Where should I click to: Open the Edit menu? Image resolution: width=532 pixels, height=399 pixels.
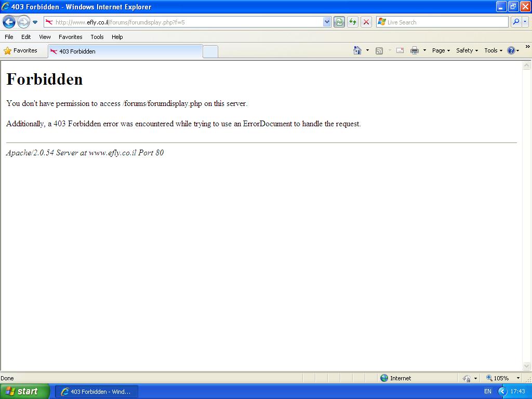pyautogui.click(x=26, y=37)
